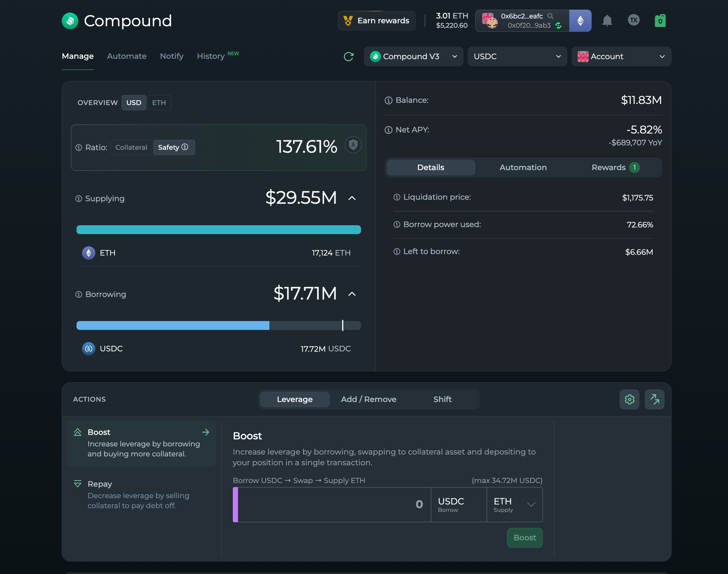Click the borrow limit marker on bar
Screen dimensions: 728x574
(343, 325)
